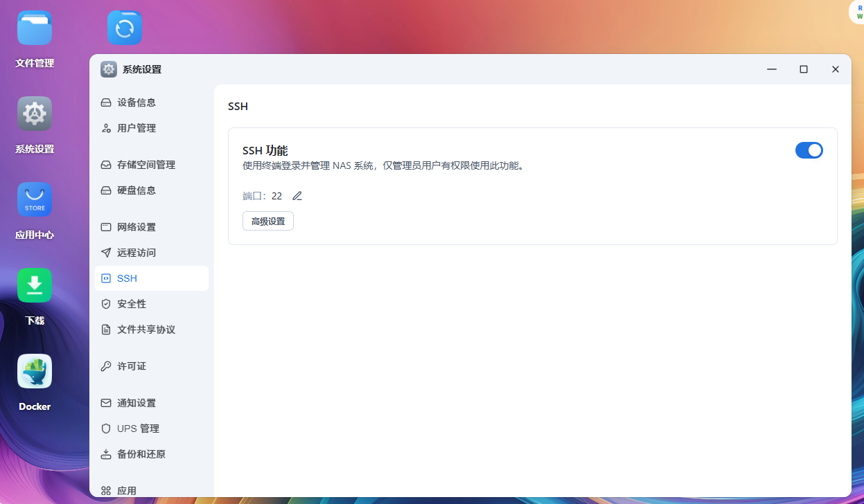The height and width of the screenshot is (504, 864).
Task: Select 设备信息 in the sidebar
Action: 136,102
